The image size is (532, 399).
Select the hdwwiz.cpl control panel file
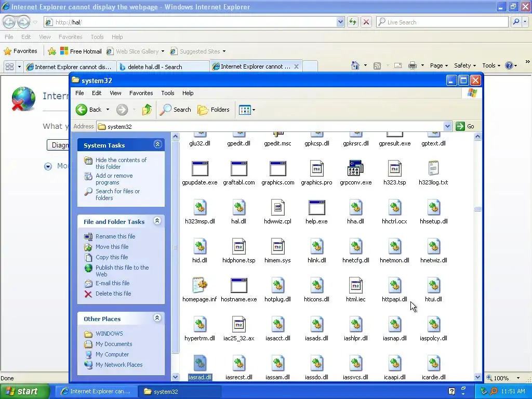tap(277, 208)
